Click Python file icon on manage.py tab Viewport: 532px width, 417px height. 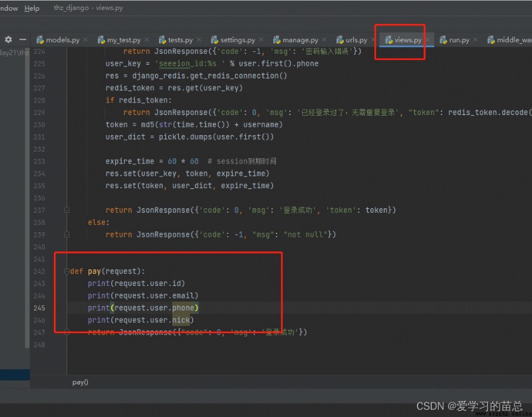pyautogui.click(x=277, y=40)
